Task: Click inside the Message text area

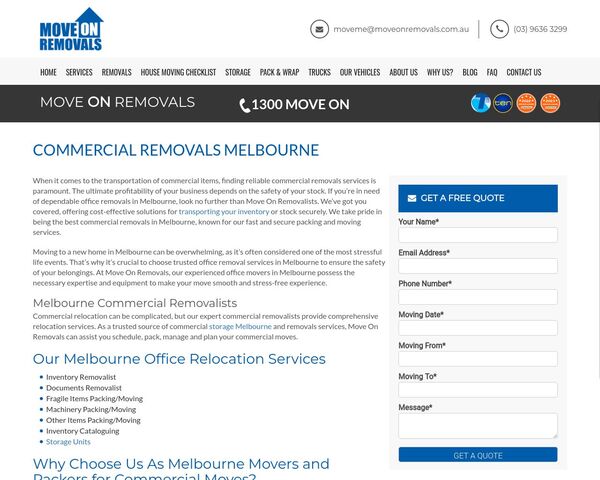Action: [x=478, y=426]
